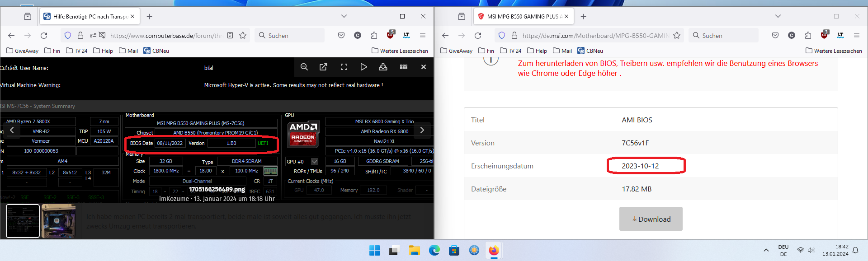Toggle Reader View on the ComputerBase page
This screenshot has height=261, width=868.
pyautogui.click(x=230, y=36)
